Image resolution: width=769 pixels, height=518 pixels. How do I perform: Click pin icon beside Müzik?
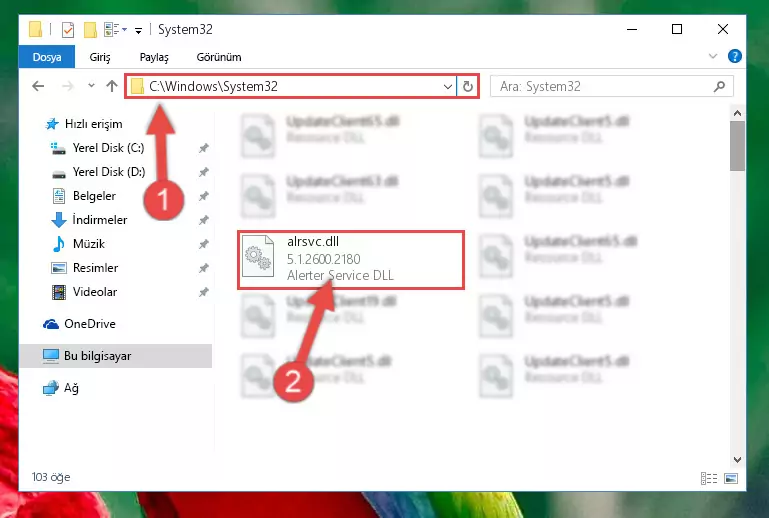pos(204,244)
